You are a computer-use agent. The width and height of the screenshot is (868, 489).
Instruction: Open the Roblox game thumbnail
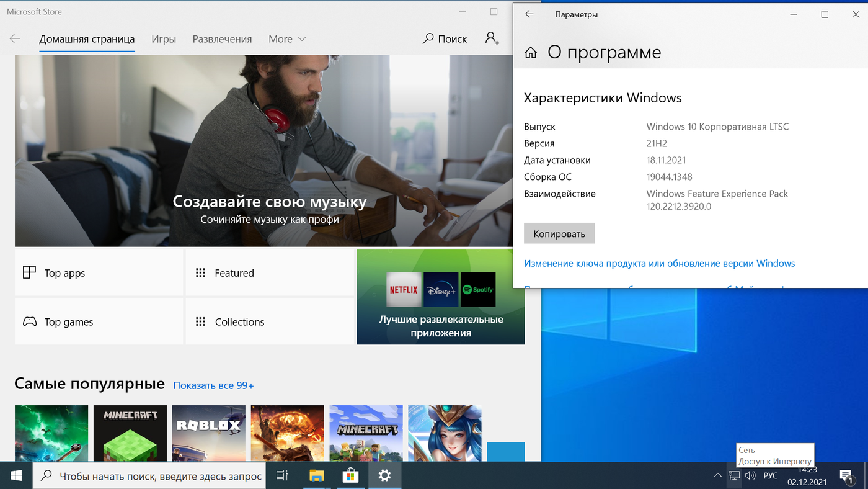click(209, 433)
